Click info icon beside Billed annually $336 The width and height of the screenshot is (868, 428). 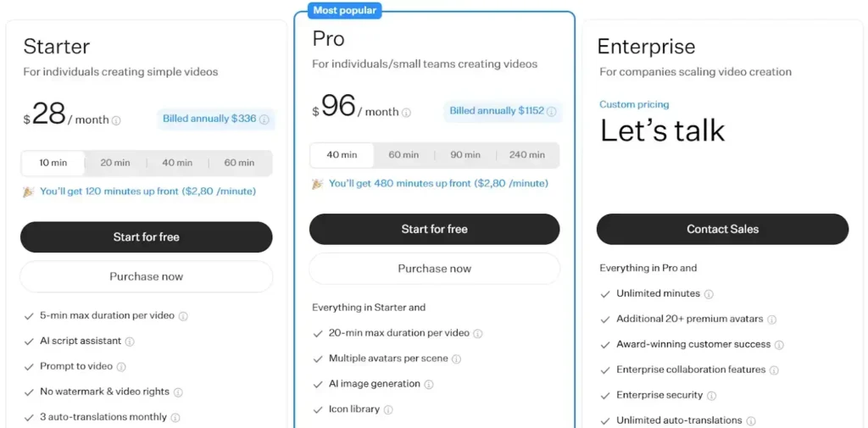coord(264,120)
